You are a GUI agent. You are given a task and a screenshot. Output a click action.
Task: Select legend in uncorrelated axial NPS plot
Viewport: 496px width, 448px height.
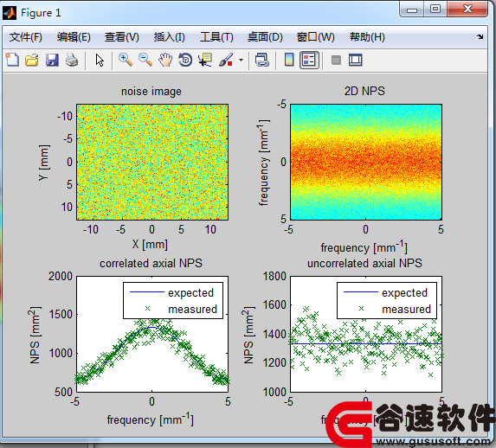[387, 300]
